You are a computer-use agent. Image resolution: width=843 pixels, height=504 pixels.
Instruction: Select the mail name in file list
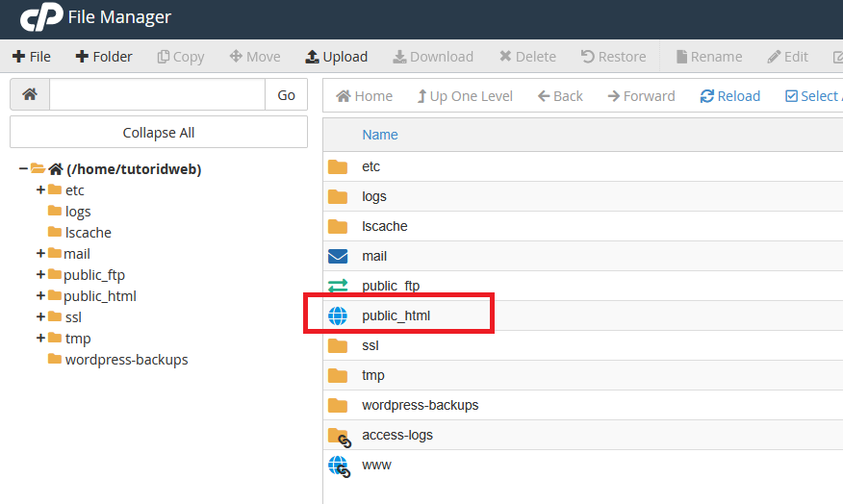[374, 256]
